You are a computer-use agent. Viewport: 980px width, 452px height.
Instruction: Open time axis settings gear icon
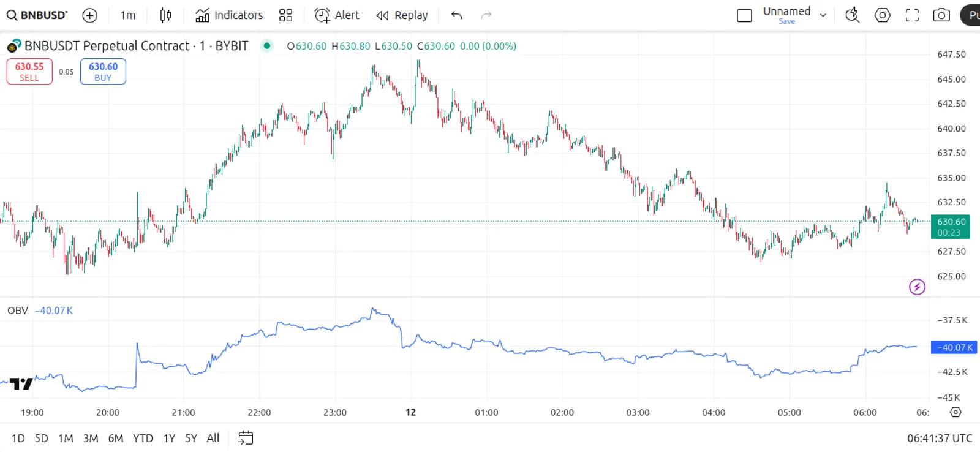tap(956, 412)
